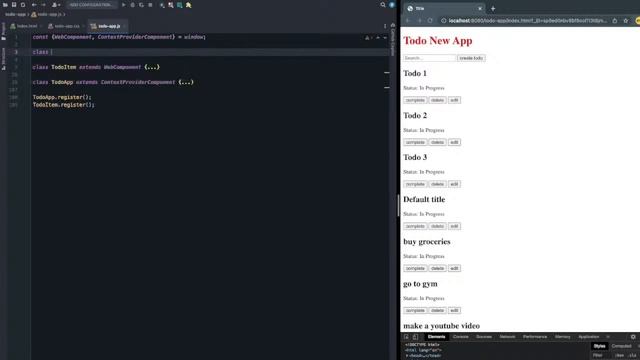Click the browser Forward arrow
The height and width of the screenshot is (360, 640).
(x=419, y=20)
